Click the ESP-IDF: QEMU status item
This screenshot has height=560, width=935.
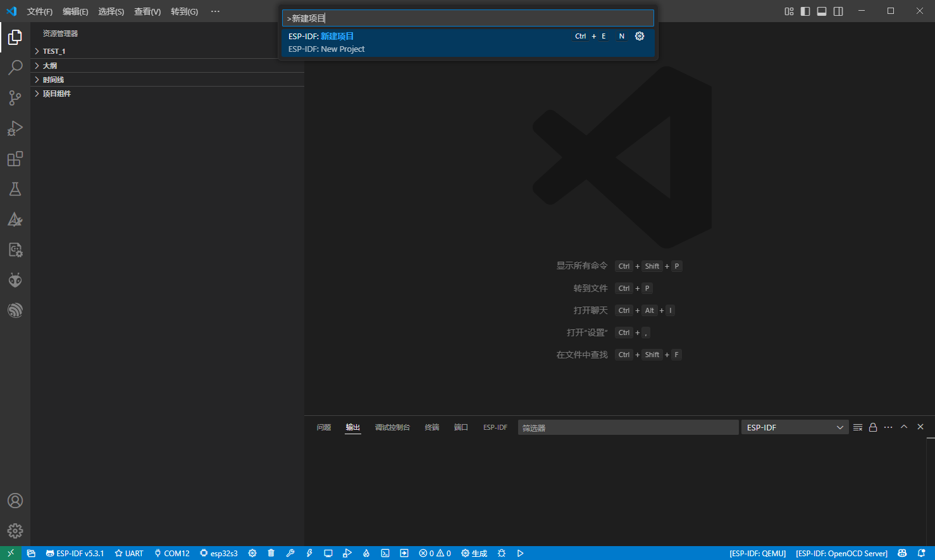click(758, 553)
